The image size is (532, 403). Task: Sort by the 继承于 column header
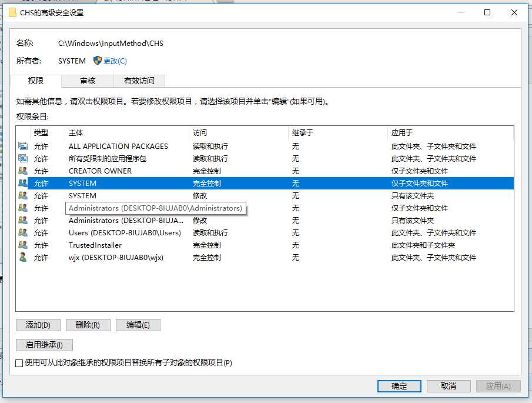point(338,133)
